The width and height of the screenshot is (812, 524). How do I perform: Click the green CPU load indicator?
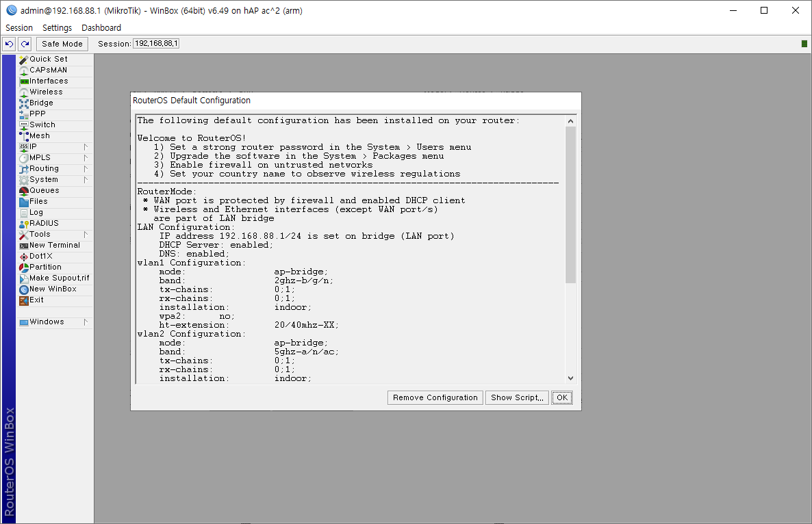[804, 44]
